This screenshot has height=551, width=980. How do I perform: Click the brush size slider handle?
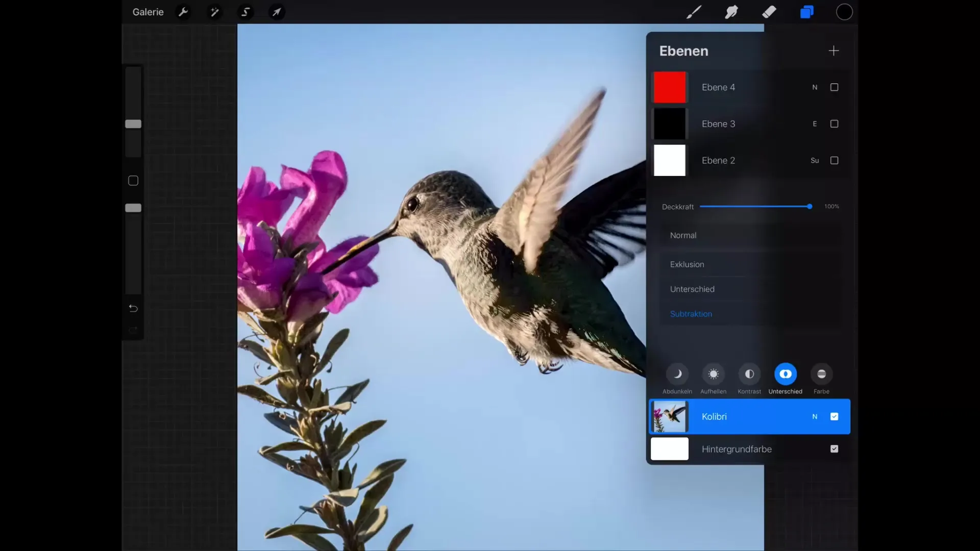133,124
